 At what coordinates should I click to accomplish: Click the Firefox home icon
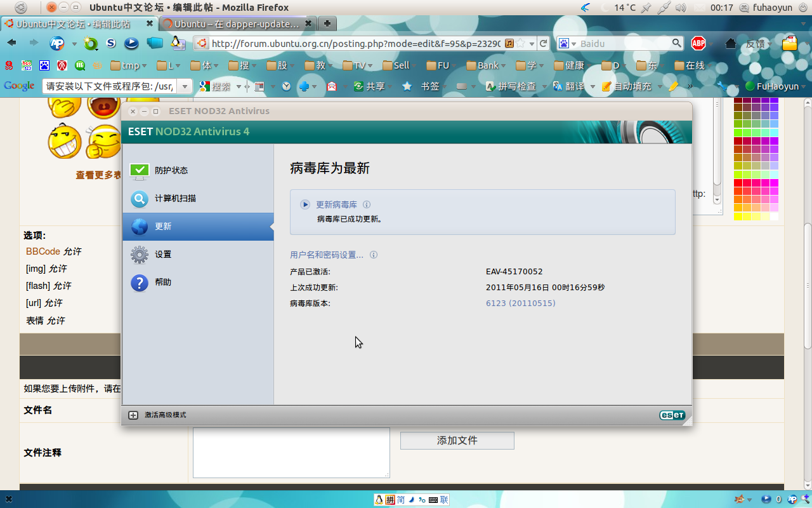coord(731,43)
